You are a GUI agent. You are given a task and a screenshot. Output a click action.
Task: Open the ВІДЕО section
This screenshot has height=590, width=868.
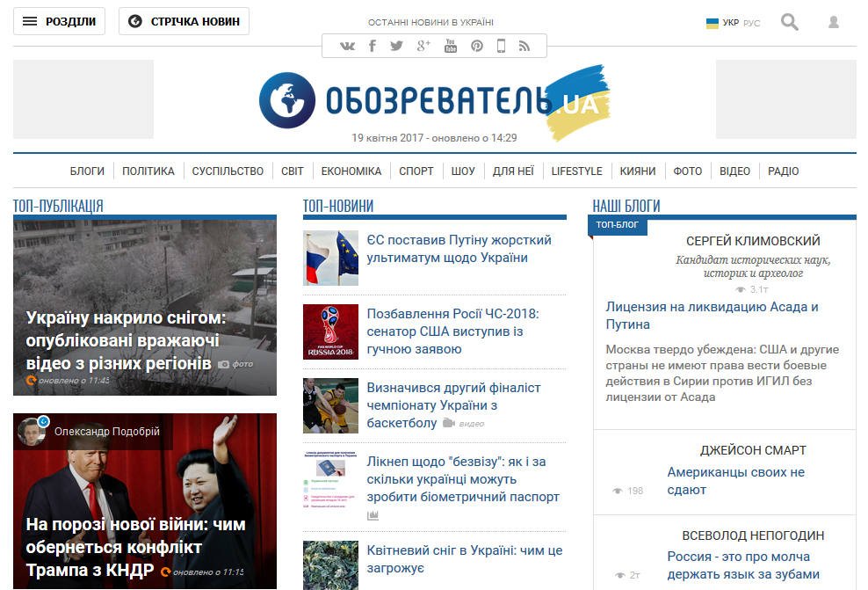(734, 171)
